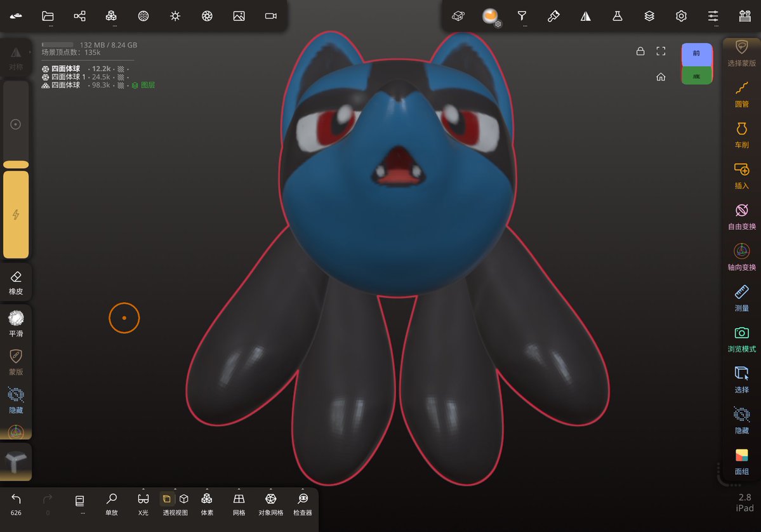
Task: Open the flask menu
Action: [618, 16]
